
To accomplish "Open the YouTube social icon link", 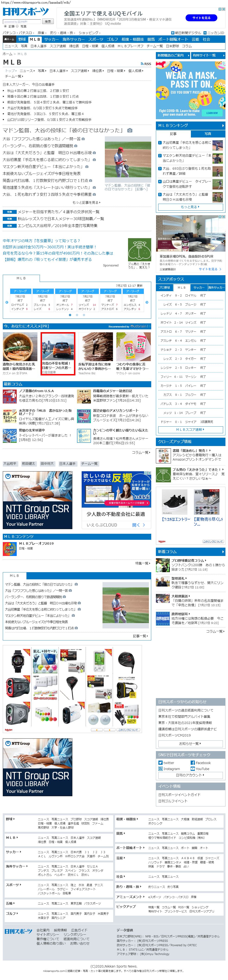I will [193, 768].
